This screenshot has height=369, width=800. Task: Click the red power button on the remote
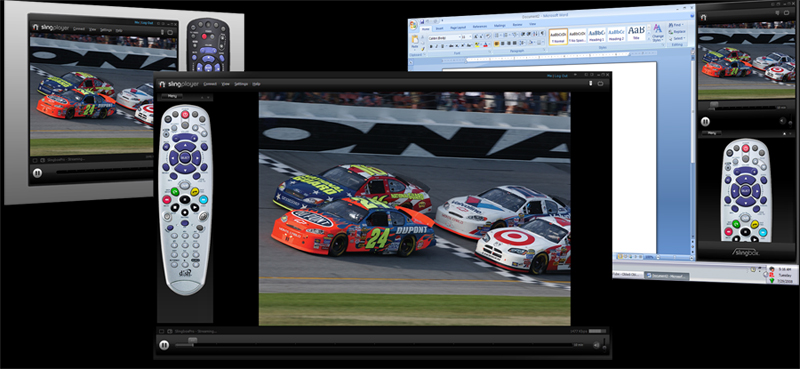coord(185,114)
